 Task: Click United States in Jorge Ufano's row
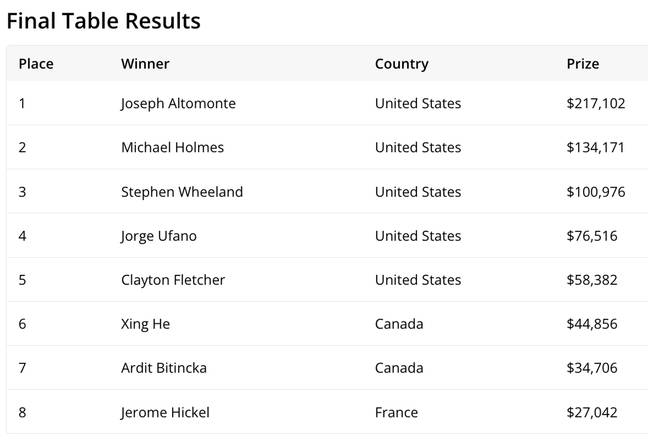click(418, 236)
